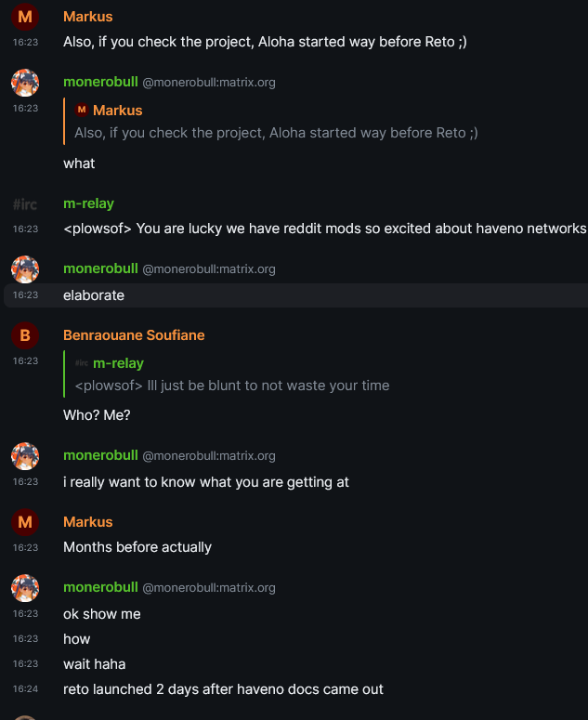588x720 pixels.
Task: Click Markus's avatar beside "Months before actually"
Action: 25,522
